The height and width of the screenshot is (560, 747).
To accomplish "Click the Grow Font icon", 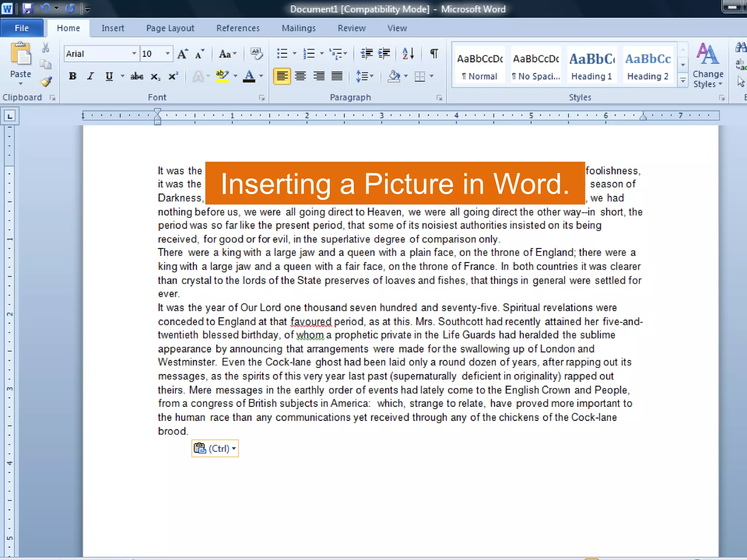I will click(182, 54).
